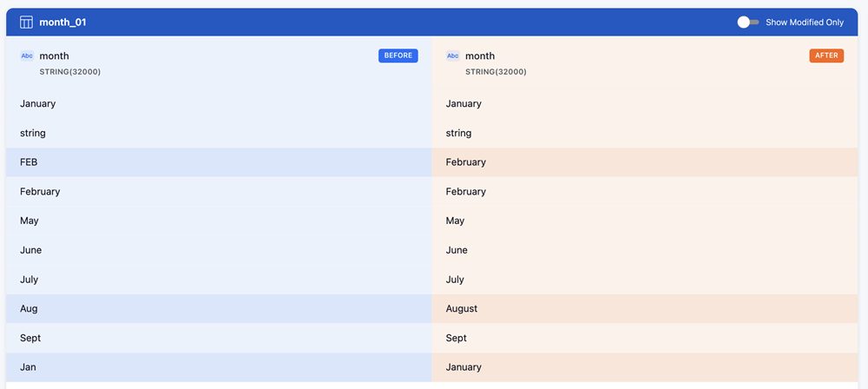The height and width of the screenshot is (389, 868).
Task: Toggle the Show Modified Only switch
Action: (747, 22)
